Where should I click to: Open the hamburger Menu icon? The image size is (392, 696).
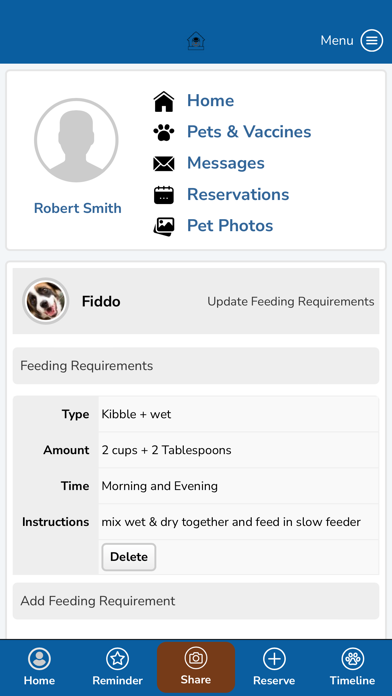pyautogui.click(x=371, y=40)
